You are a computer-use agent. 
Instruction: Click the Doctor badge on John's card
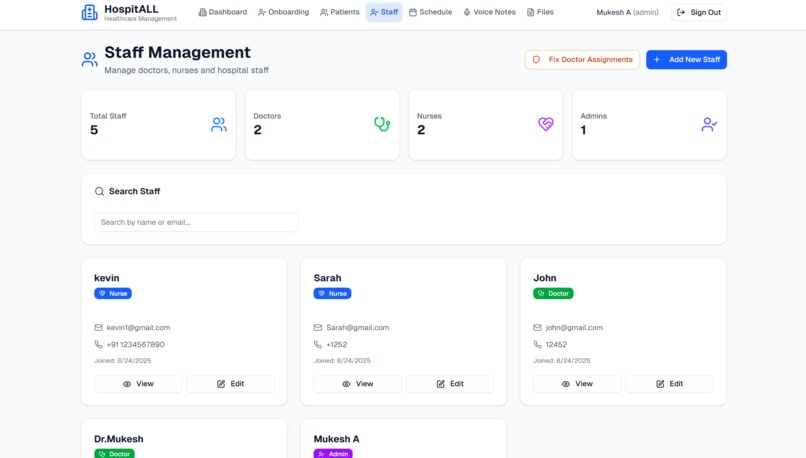click(x=553, y=294)
